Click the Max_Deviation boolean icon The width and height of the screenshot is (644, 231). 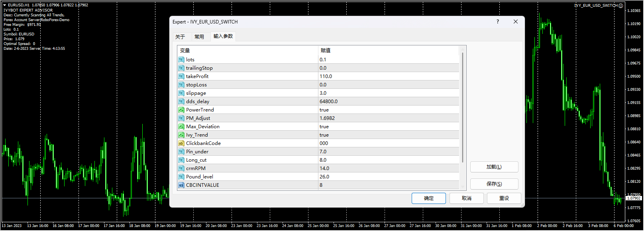(x=181, y=126)
